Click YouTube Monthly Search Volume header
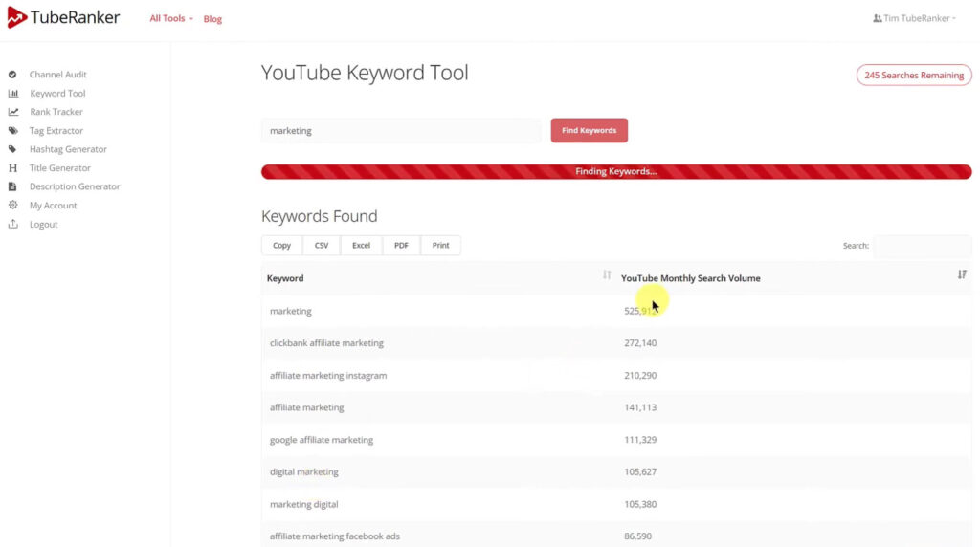 [691, 278]
